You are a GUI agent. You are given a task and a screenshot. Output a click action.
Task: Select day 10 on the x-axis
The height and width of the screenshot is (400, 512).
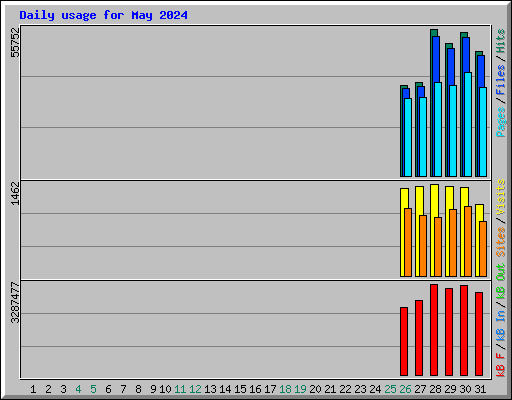tap(165, 389)
